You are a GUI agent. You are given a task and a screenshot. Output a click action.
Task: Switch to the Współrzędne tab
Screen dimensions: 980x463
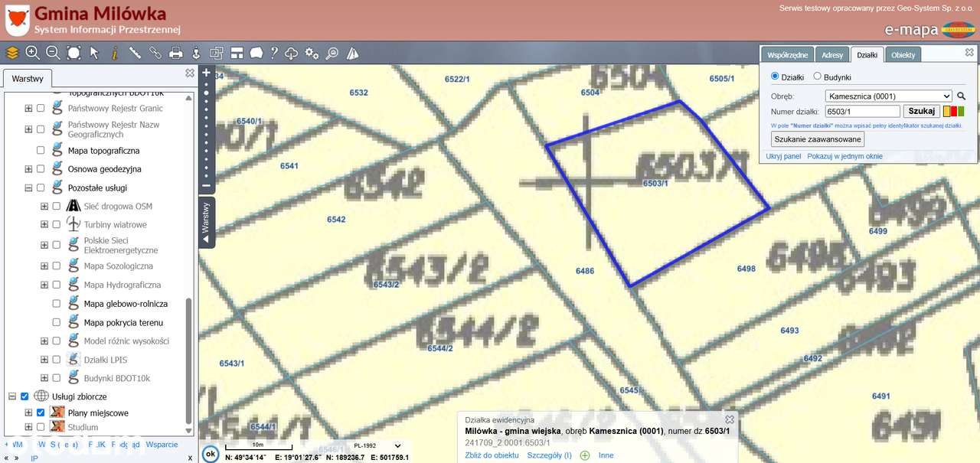click(787, 55)
